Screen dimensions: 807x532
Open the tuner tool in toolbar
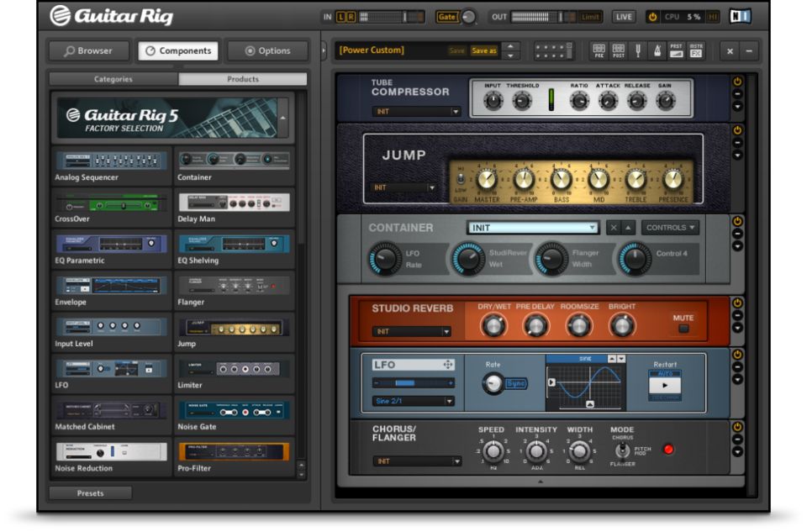(x=638, y=50)
